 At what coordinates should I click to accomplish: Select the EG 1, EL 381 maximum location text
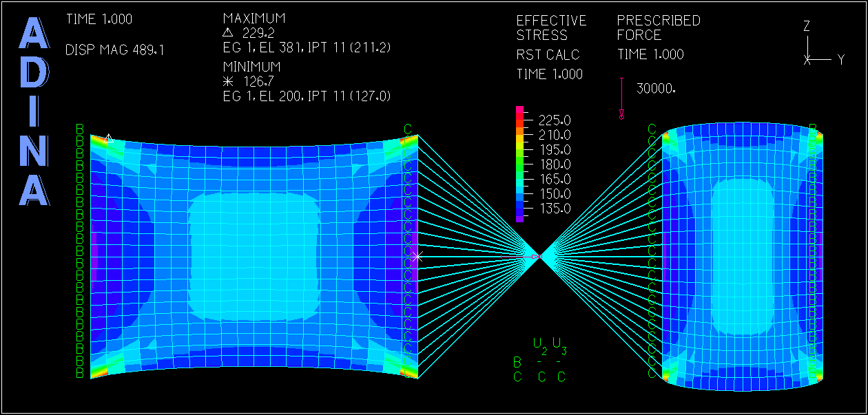pyautogui.click(x=307, y=47)
